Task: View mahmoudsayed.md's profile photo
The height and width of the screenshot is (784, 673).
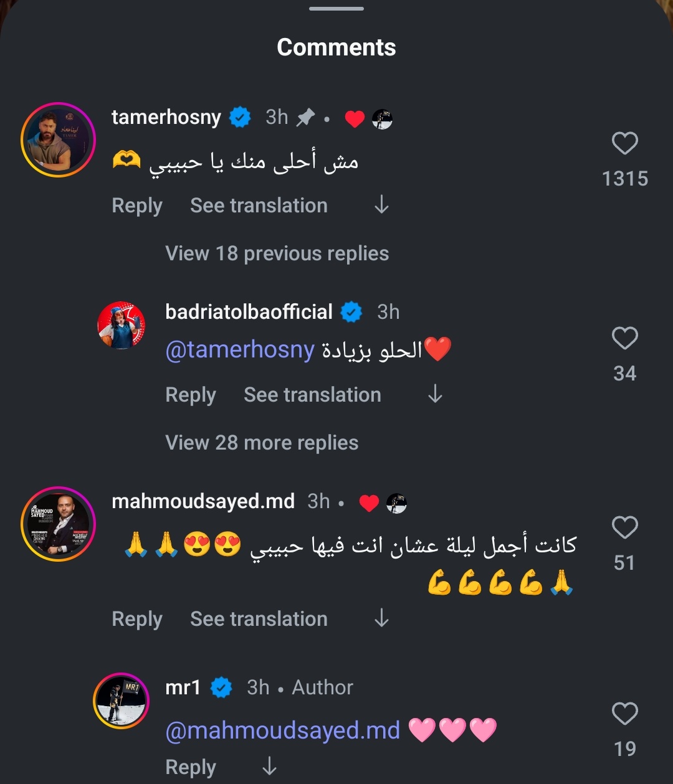Action: pos(58,524)
